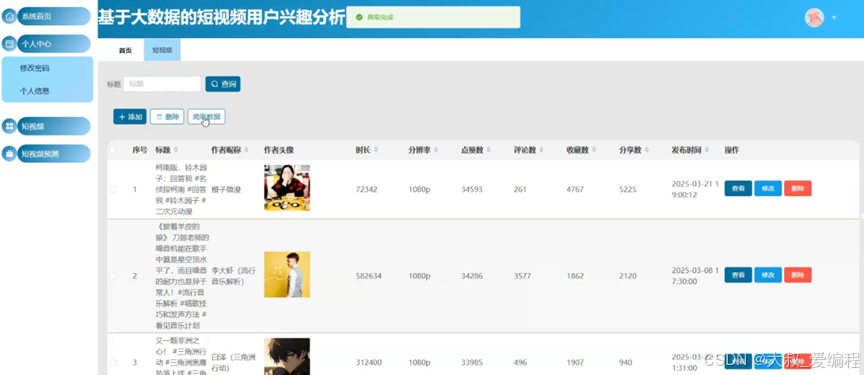The image size is (864, 375).
Task: Click the user avatar in the header
Action: pos(814,18)
